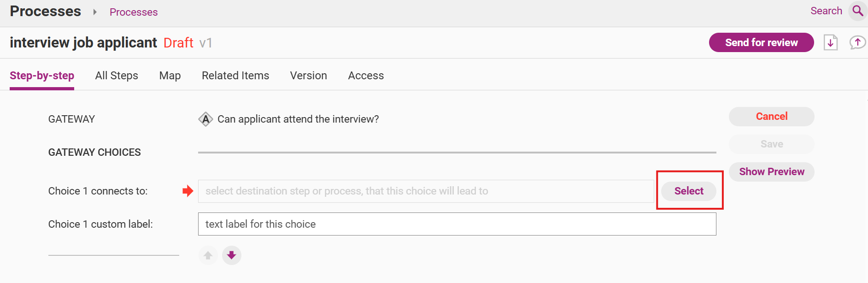Click the gateway diamond A icon
The width and height of the screenshot is (868, 283).
click(x=205, y=119)
